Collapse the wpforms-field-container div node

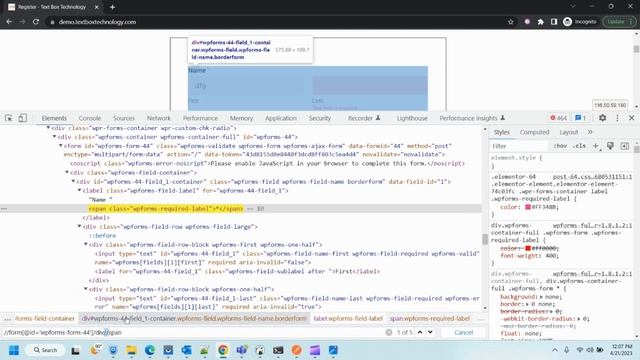(x=67, y=173)
